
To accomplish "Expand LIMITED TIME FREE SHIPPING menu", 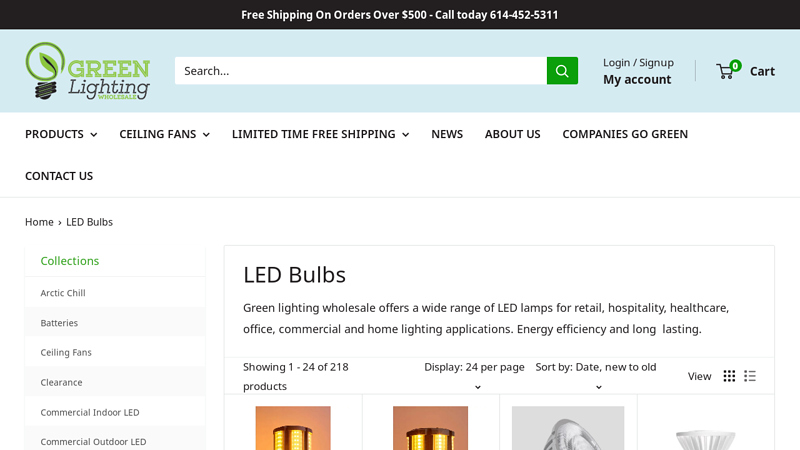I will pyautogui.click(x=320, y=134).
